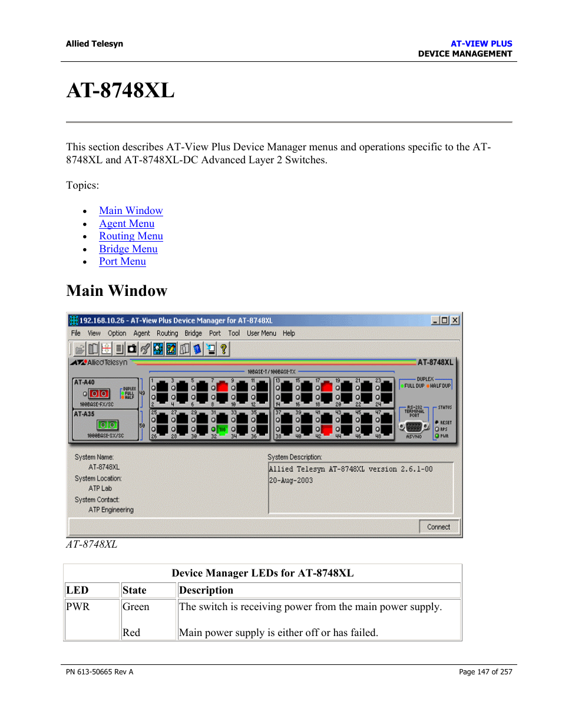
Task: Open the View menu
Action: pos(94,333)
